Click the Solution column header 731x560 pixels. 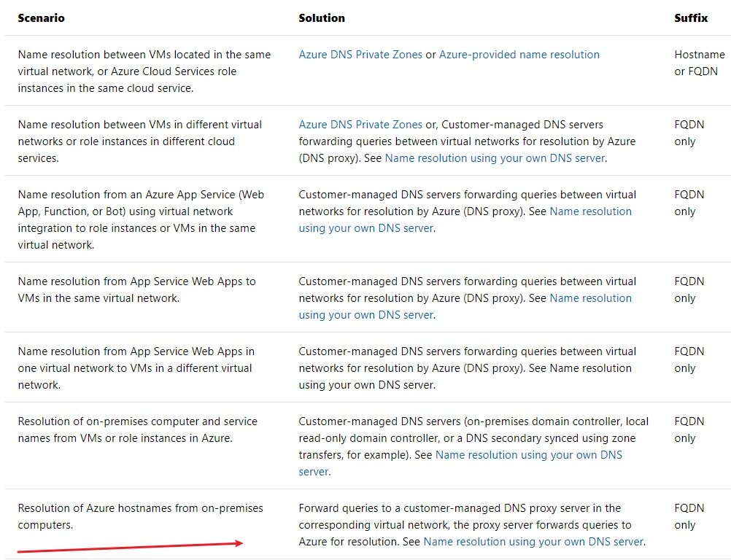[322, 17]
